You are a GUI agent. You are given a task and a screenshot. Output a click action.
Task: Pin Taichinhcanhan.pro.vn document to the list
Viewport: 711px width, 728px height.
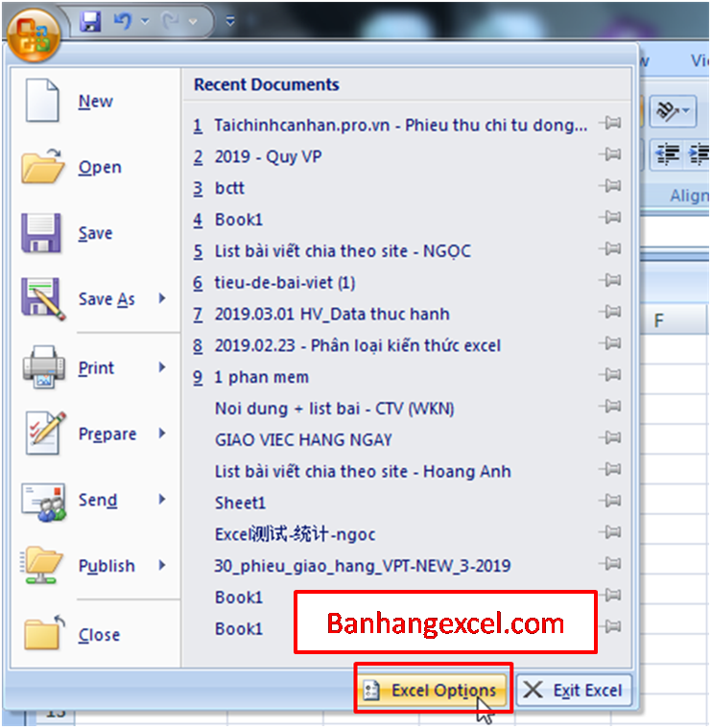(x=610, y=123)
